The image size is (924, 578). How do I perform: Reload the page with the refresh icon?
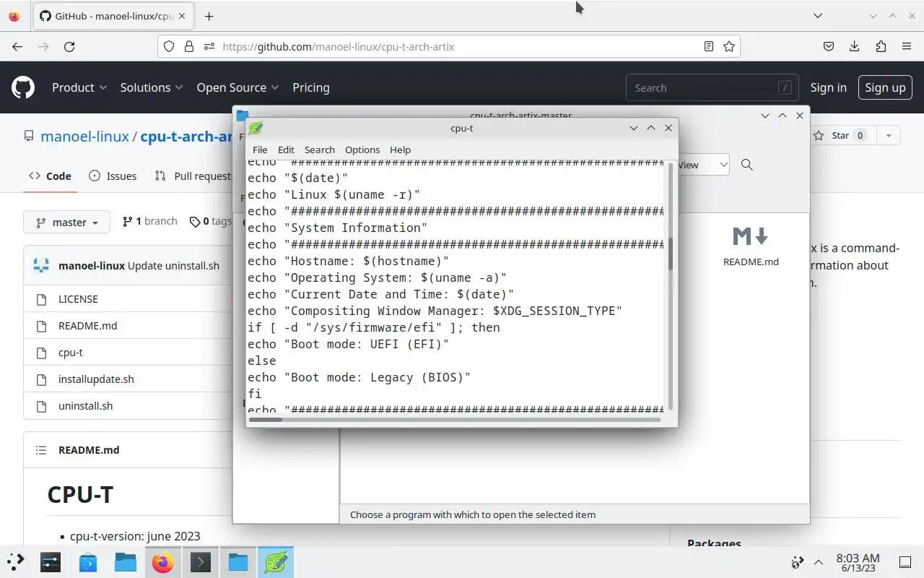[x=69, y=46]
